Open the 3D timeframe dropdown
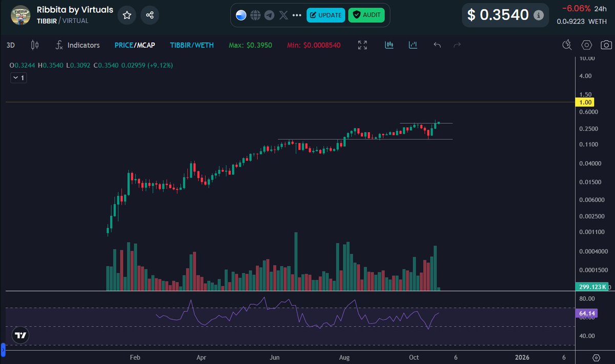Image resolution: width=615 pixels, height=364 pixels. pyautogui.click(x=10, y=45)
